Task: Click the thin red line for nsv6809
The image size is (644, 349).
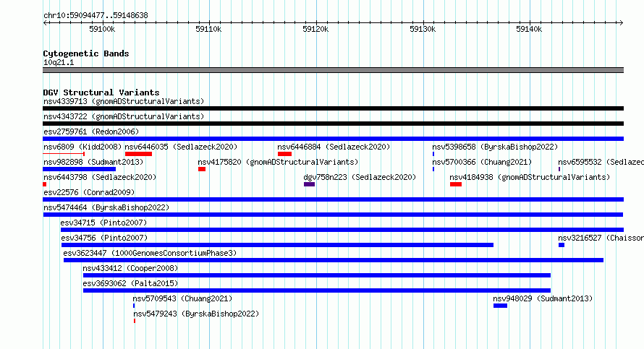Action: pos(64,154)
